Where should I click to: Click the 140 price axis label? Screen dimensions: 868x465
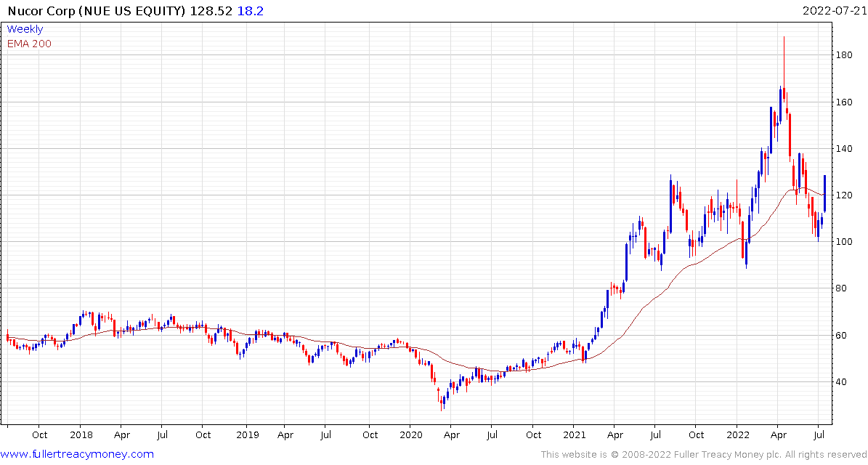[x=844, y=148]
